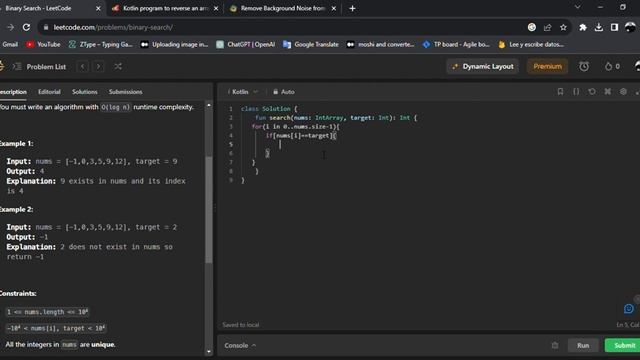Share this page via address bar icon
The width and height of the screenshot is (640, 360).
tap(547, 27)
